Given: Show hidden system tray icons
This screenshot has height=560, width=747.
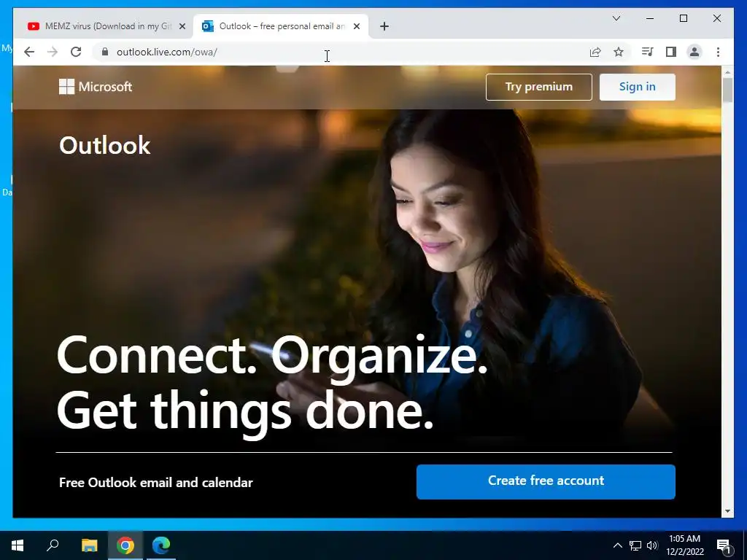Looking at the screenshot, I should pos(617,545).
